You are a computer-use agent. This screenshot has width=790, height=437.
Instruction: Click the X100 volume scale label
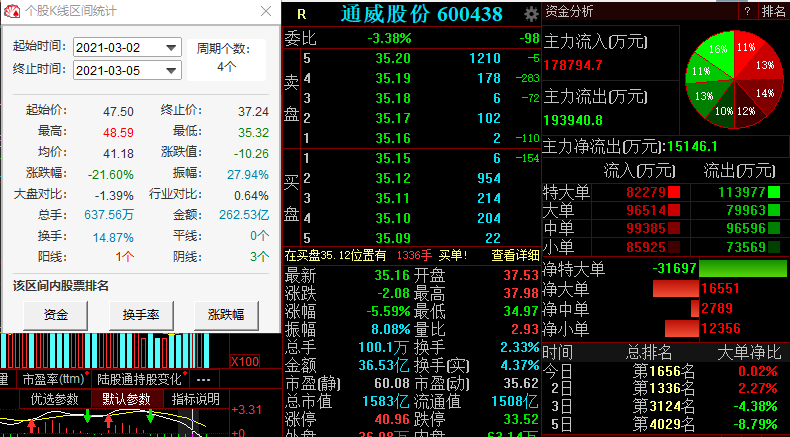point(245,361)
